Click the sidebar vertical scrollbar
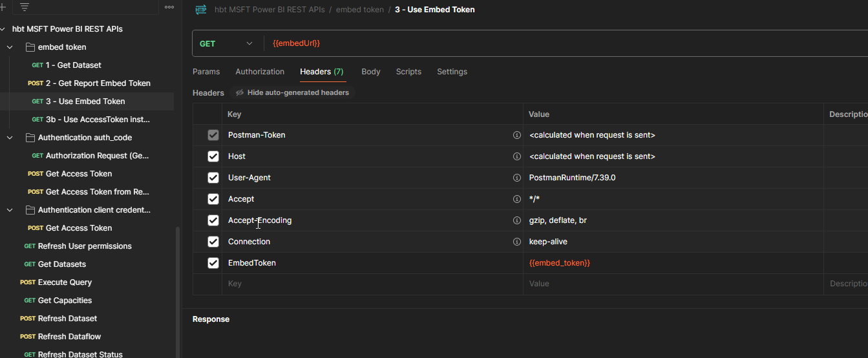Viewport: 868px width, 358px height. point(178,291)
